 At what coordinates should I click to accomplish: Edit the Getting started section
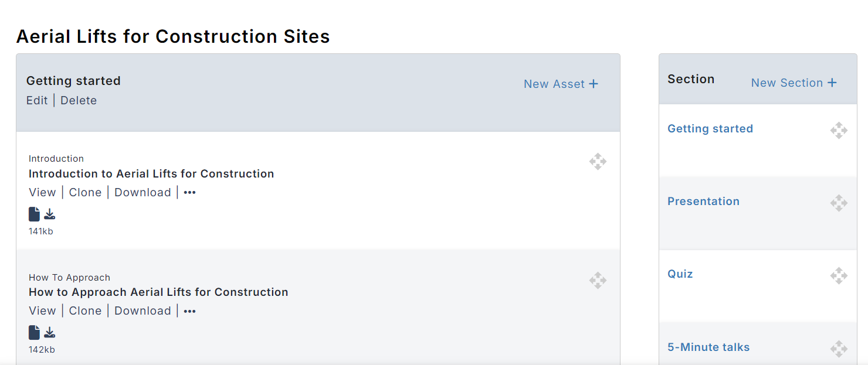pos(37,100)
